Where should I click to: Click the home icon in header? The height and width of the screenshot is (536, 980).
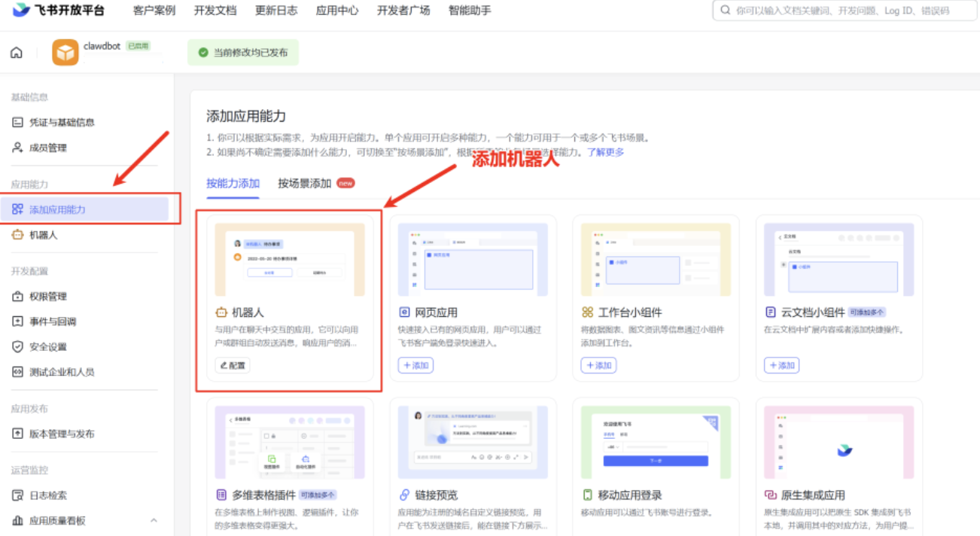pos(17,53)
